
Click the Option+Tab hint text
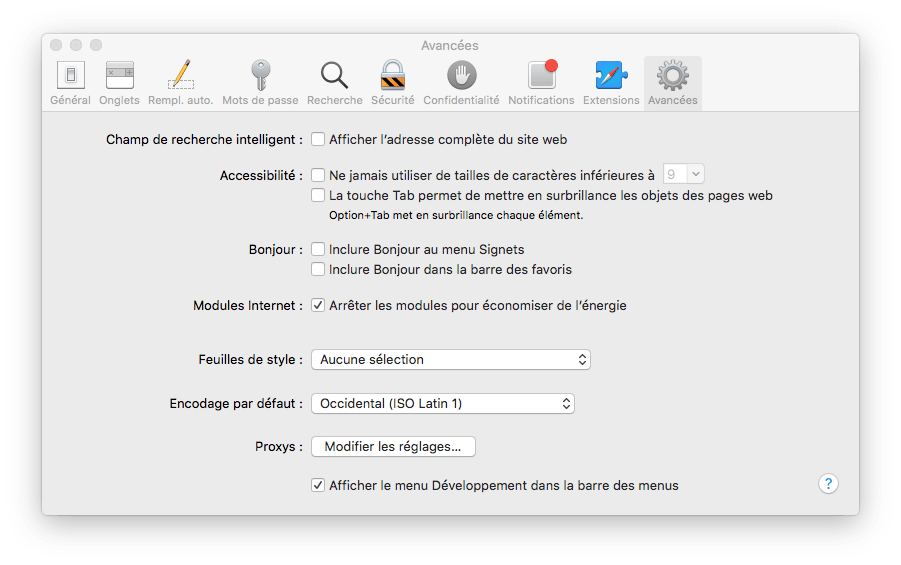point(456,215)
